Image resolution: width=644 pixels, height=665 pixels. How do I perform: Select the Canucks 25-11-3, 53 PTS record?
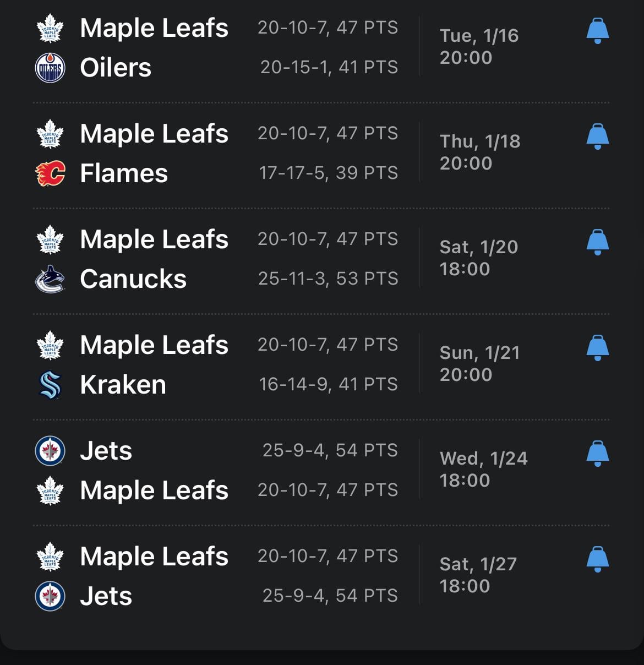click(328, 279)
